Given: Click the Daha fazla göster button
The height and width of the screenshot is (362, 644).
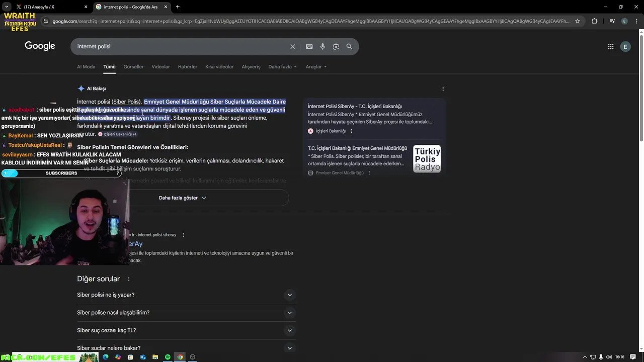Looking at the screenshot, I should (183, 198).
